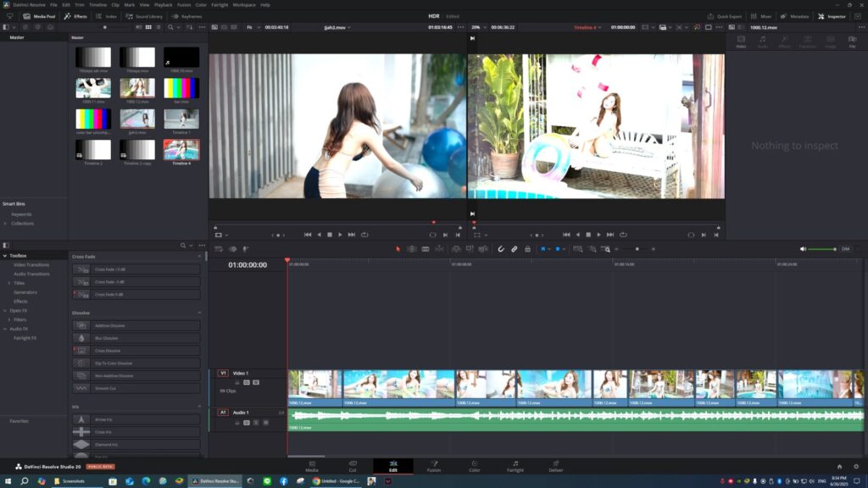Viewport: 868px width, 488px height.
Task: Open the Timeline menu
Action: (x=98, y=5)
